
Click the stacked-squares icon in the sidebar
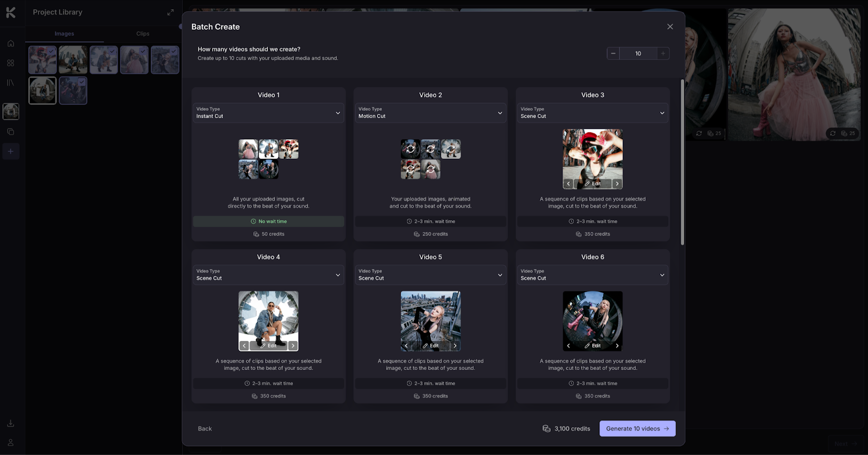[x=10, y=132]
